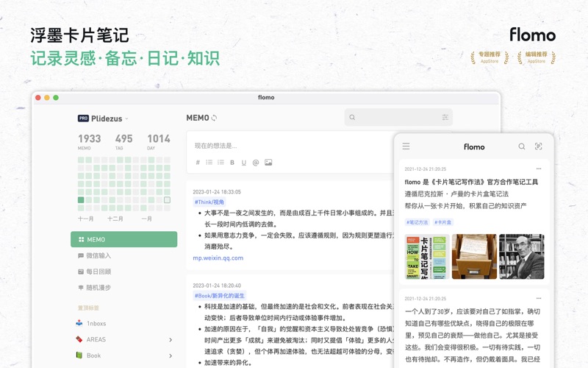Toggle underline formatting in the memo editor

pyautogui.click(x=244, y=162)
